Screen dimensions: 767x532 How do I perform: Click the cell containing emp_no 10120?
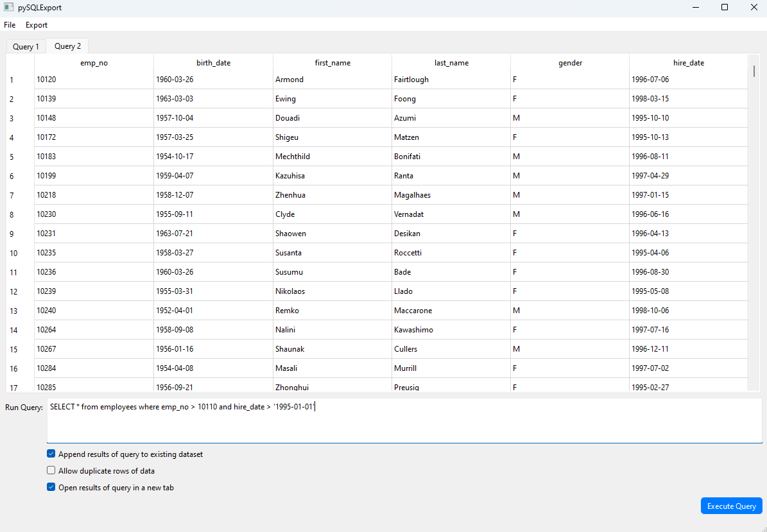[x=94, y=80]
